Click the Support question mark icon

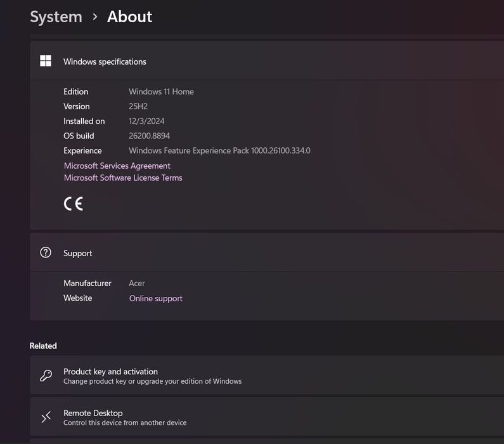46,252
